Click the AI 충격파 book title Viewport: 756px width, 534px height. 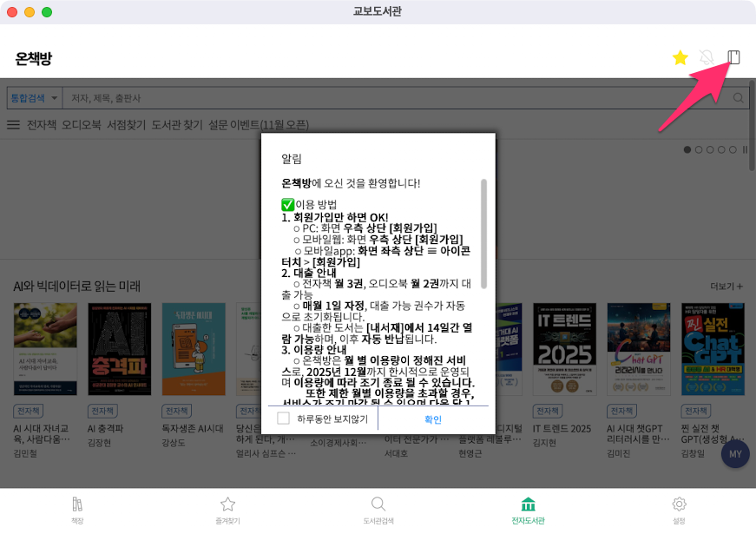106,428
